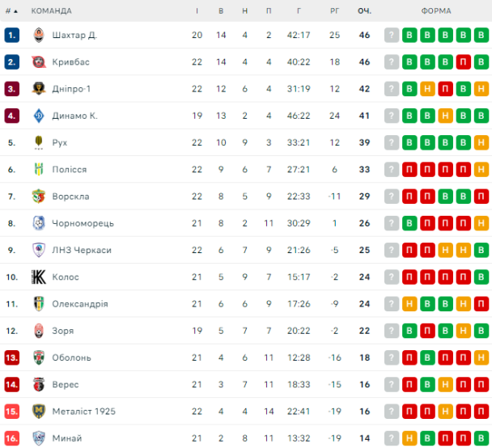Open the Дніпро-1 team link
The width and height of the screenshot is (492, 448).
[x=71, y=89]
